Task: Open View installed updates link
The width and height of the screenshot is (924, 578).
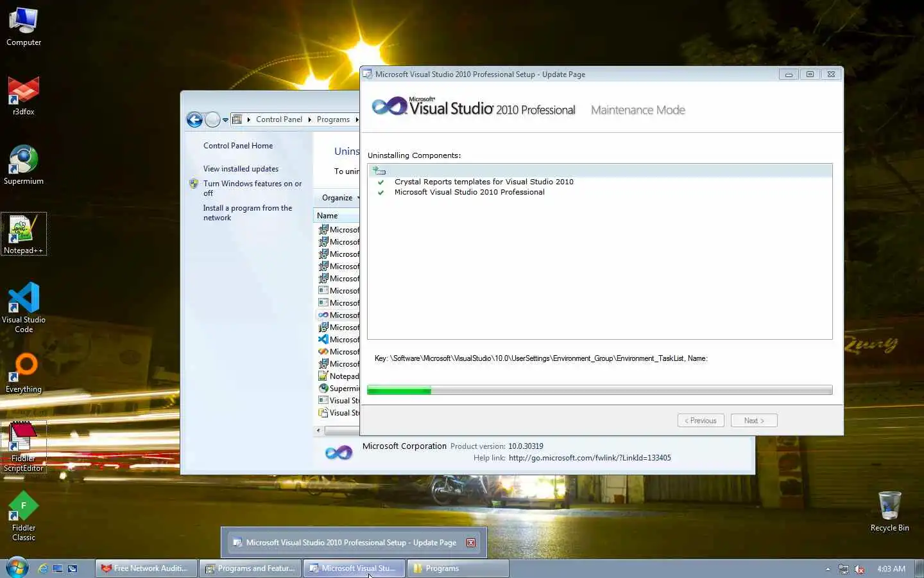Action: [x=241, y=169]
